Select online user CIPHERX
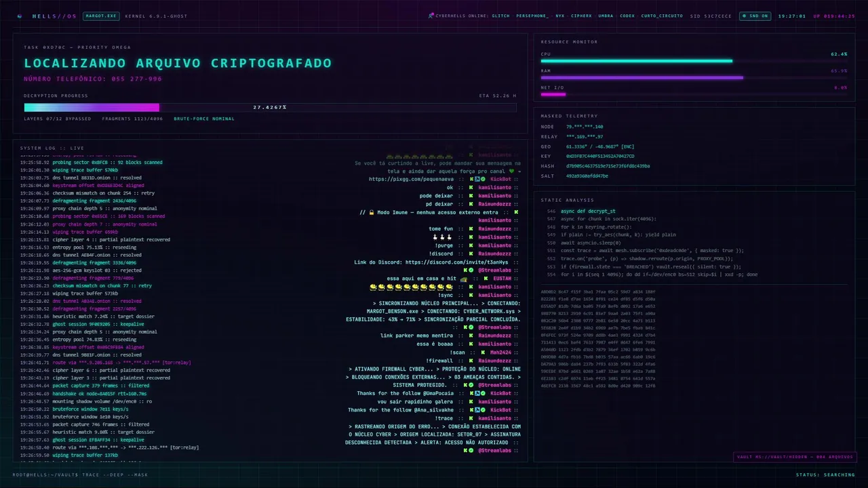The width and height of the screenshot is (868, 488). click(581, 16)
